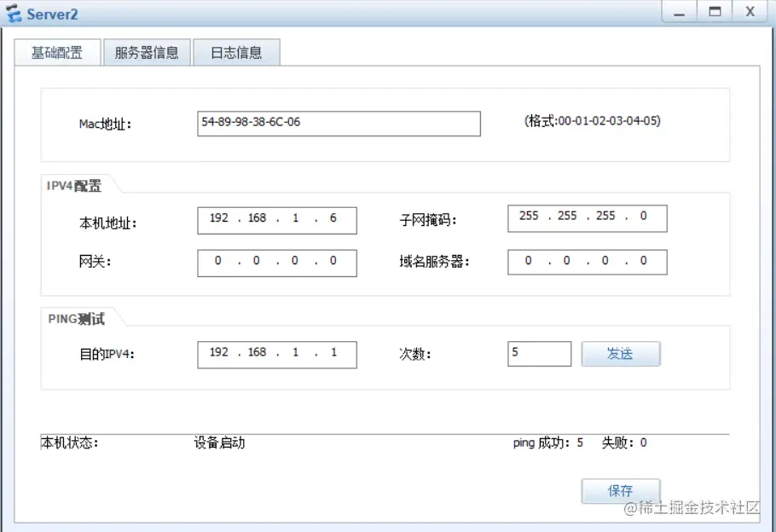Click the 发送 button to send ping
The image size is (776, 532).
point(621,354)
